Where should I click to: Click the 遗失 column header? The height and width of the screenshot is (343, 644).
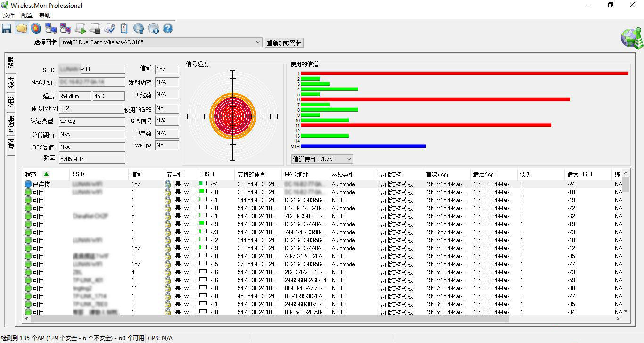541,174
